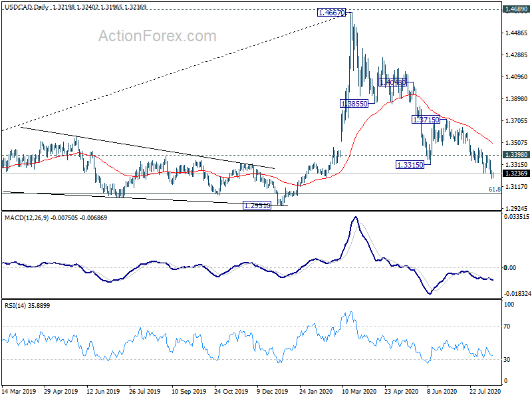
Task: Click the 1.38980 price axis value
Action: [517, 98]
